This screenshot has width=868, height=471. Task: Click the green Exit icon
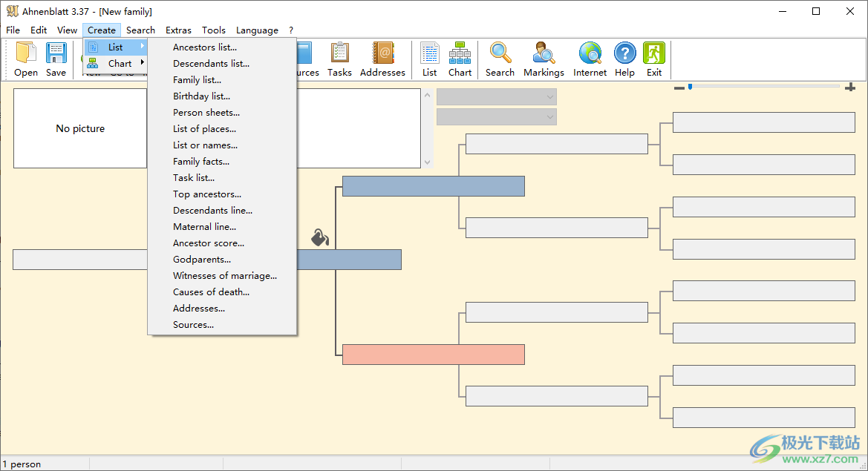point(653,59)
